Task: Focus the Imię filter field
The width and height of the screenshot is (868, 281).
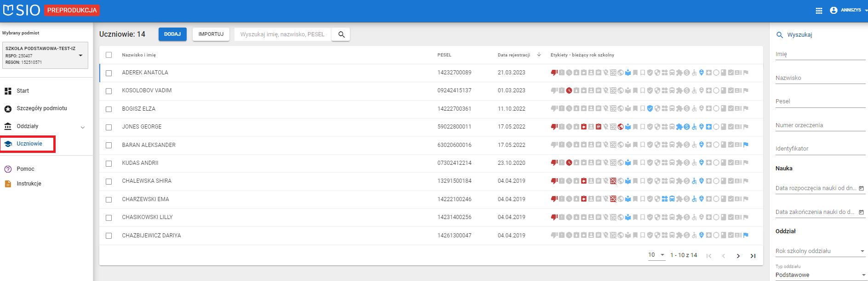Action: point(820,54)
